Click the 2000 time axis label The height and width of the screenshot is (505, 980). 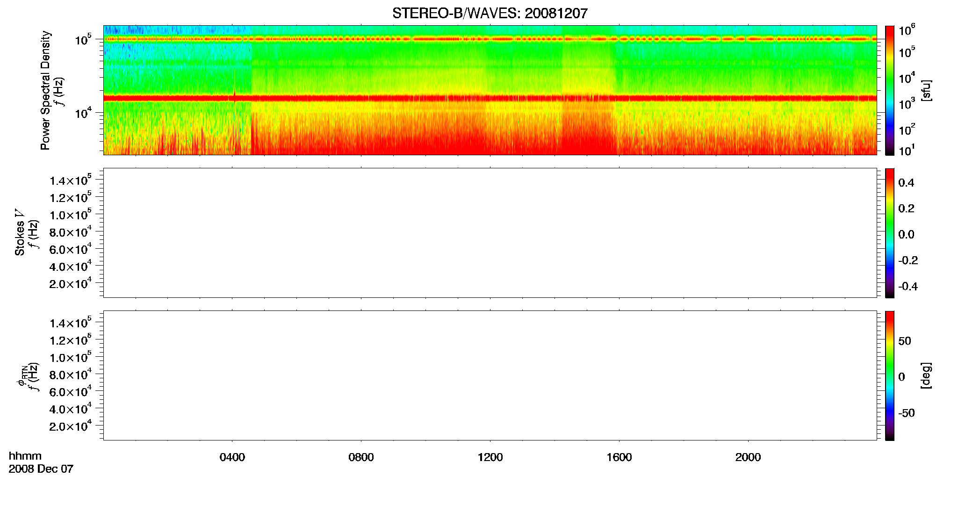point(748,457)
